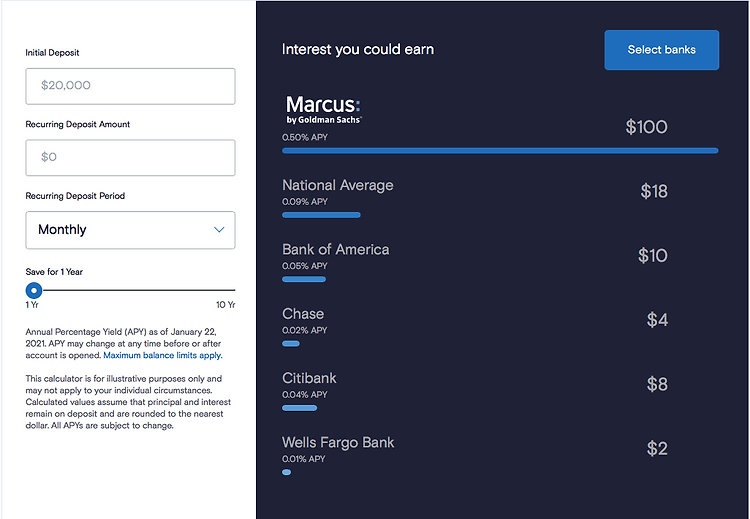
Task: Click the Bank of America interest bar
Action: (304, 279)
